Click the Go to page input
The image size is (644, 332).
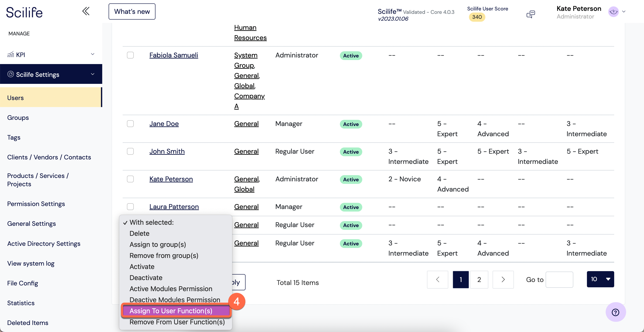point(559,279)
